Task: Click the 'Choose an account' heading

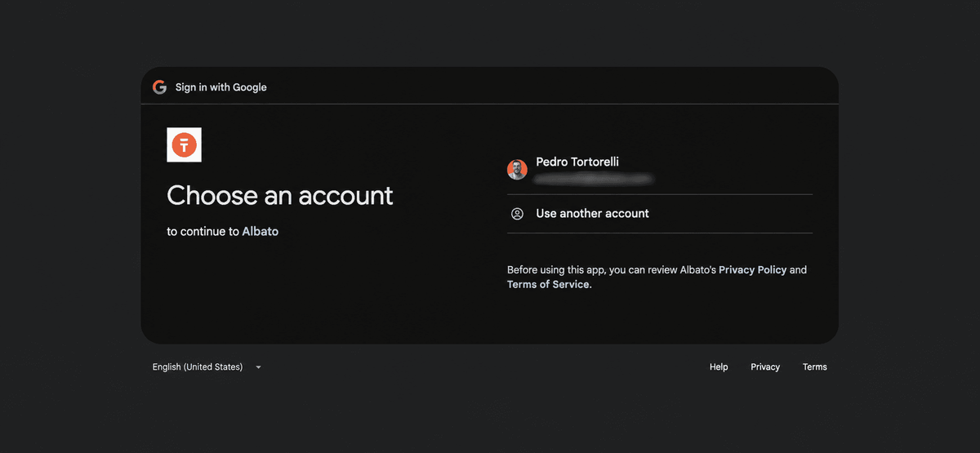Action: [x=280, y=195]
